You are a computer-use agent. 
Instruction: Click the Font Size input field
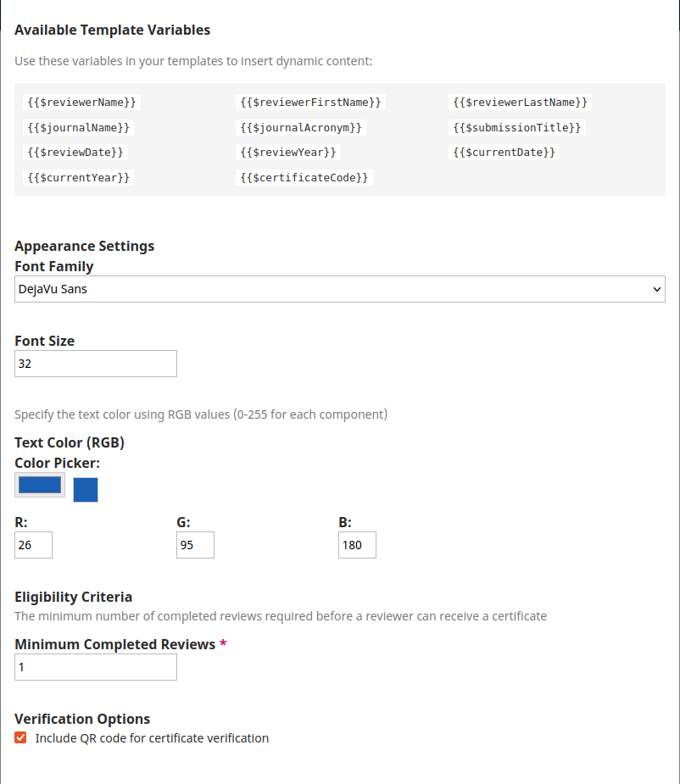click(96, 364)
